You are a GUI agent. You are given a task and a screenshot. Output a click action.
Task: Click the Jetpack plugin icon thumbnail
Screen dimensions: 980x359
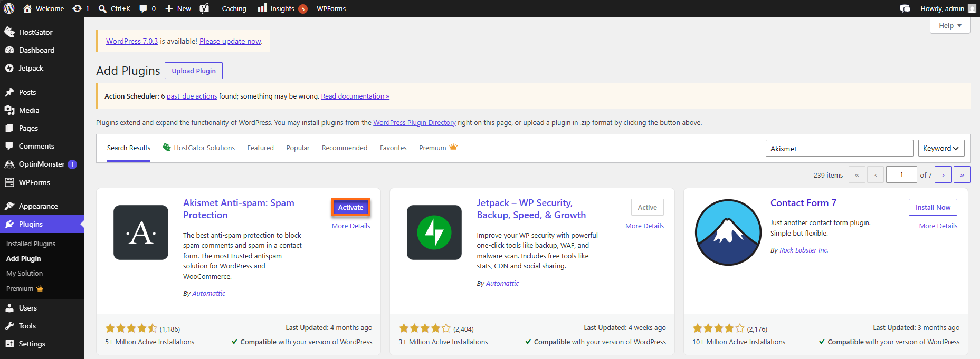pos(434,232)
